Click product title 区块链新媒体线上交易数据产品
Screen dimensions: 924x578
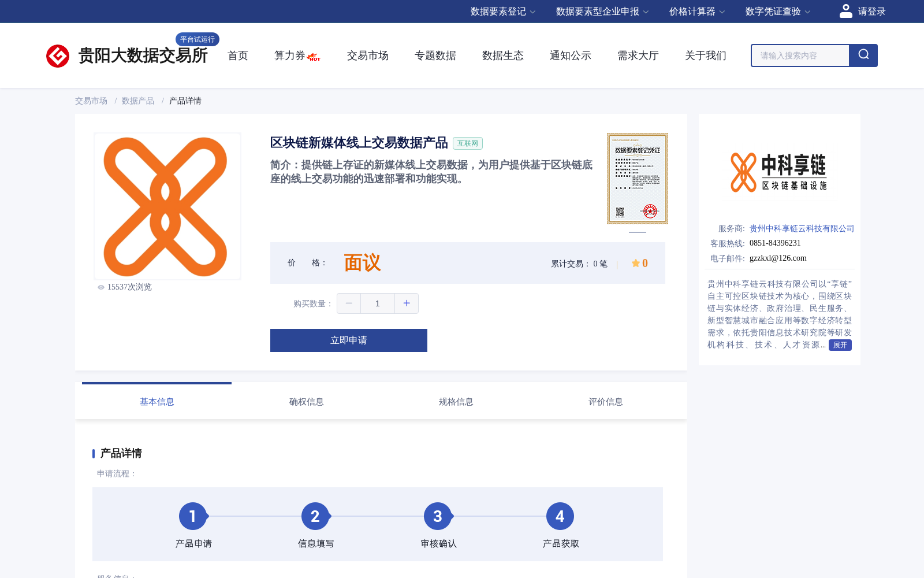[x=359, y=143]
